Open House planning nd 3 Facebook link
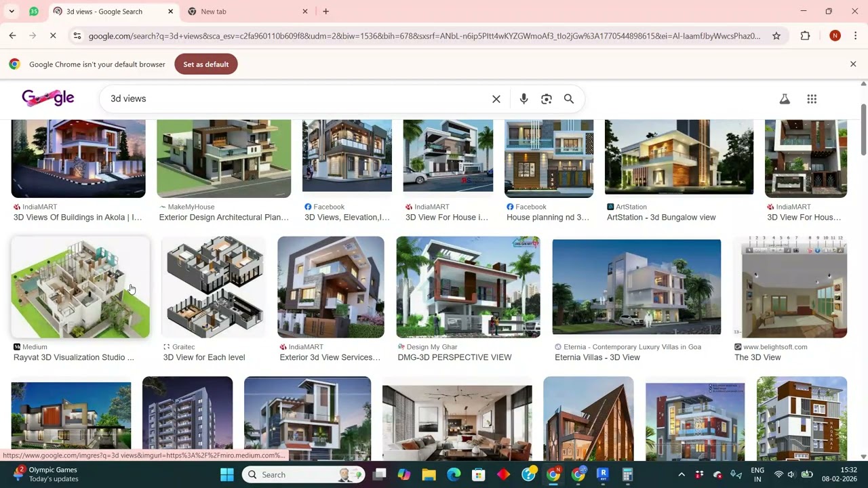This screenshot has width=868, height=488. [548, 218]
